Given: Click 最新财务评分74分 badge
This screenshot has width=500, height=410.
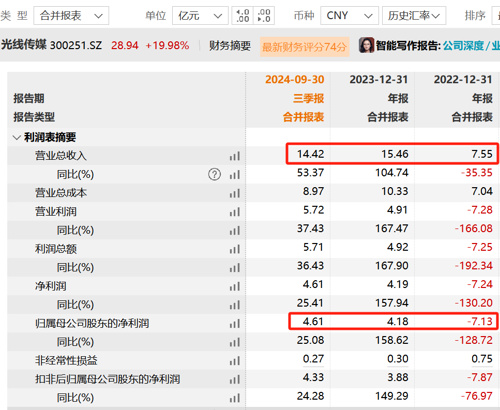Looking at the screenshot, I should 304,47.
